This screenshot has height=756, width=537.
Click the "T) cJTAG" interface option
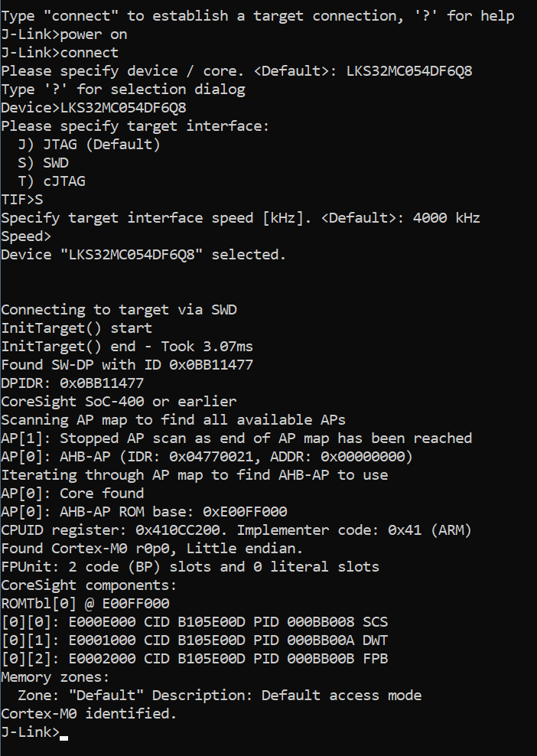pyautogui.click(x=51, y=181)
